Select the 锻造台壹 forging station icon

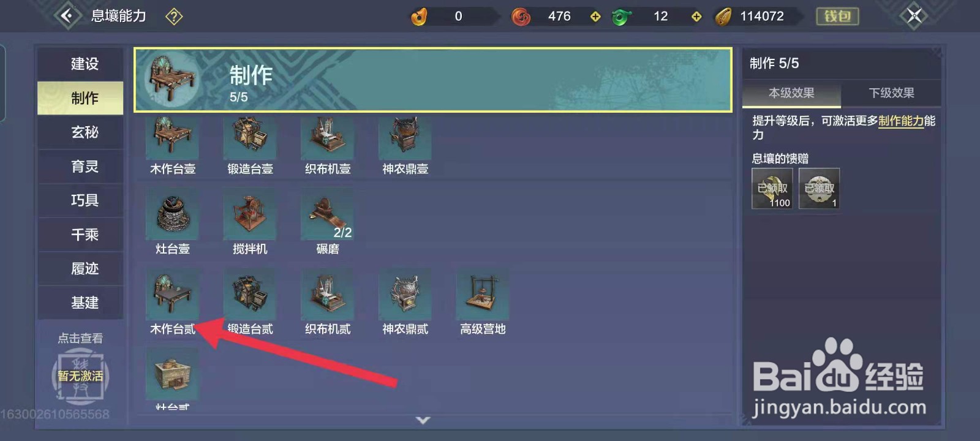(x=250, y=138)
